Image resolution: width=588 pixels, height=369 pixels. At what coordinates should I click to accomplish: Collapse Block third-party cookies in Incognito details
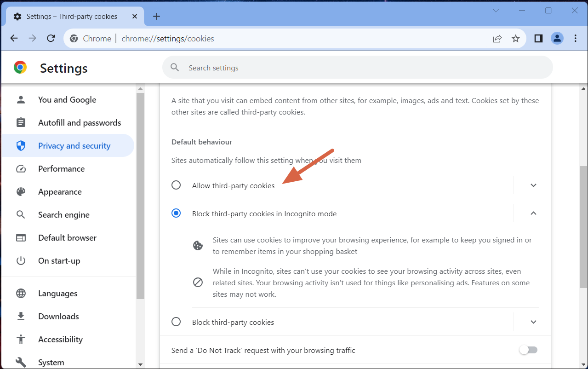(x=533, y=213)
